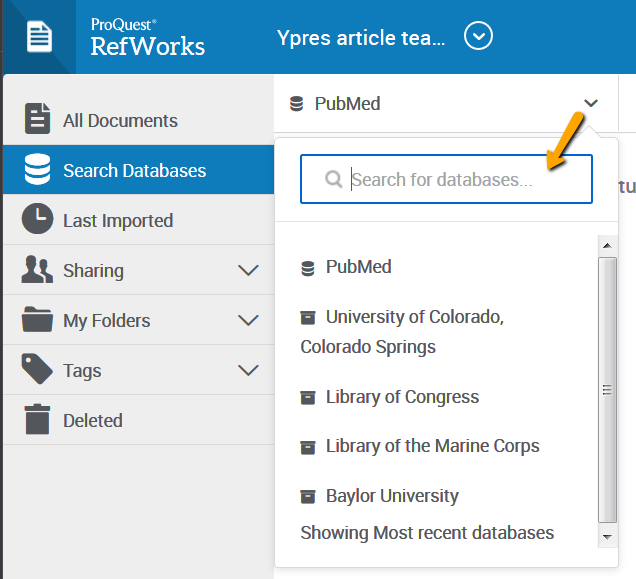The width and height of the screenshot is (636, 579).
Task: Click the Deleted trash can icon
Action: [x=37, y=420]
